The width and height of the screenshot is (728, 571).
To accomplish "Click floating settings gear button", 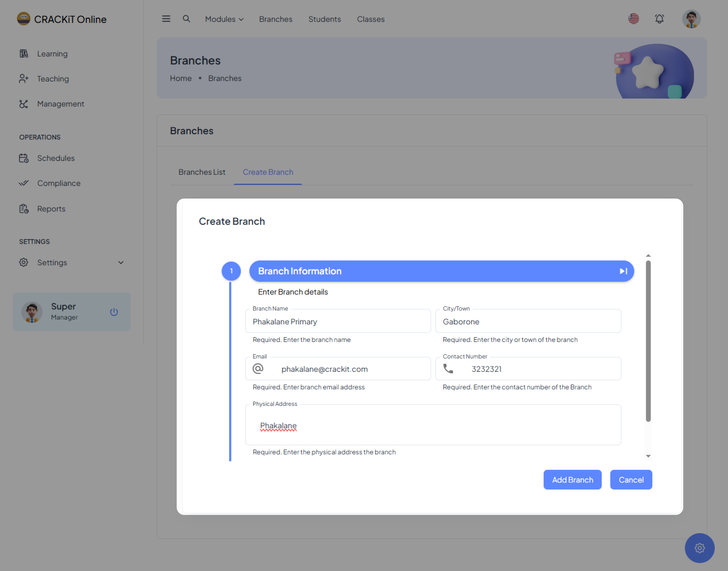I will coord(699,548).
